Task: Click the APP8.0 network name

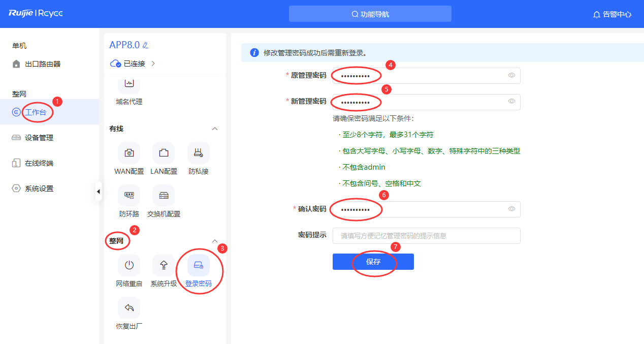Action: point(124,45)
